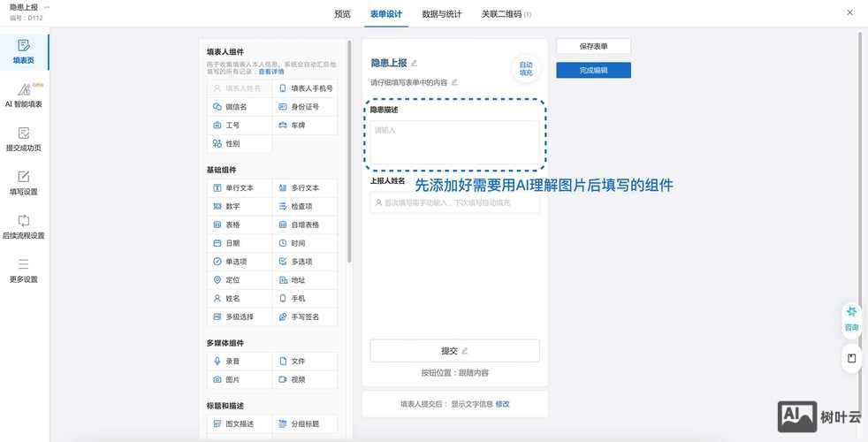Image resolution: width=868 pixels, height=442 pixels.
Task: Switch to 关联二维码 tab
Action: (x=506, y=14)
